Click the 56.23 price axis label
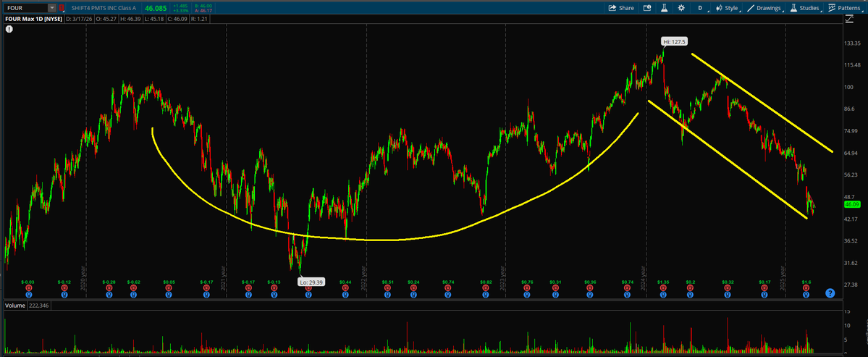This screenshot has height=357, width=868. (x=851, y=175)
